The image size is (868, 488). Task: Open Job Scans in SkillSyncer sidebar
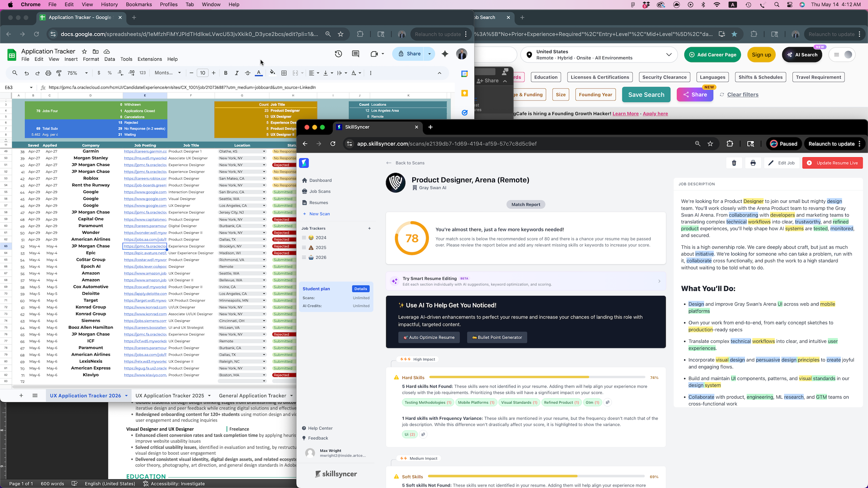(x=320, y=192)
